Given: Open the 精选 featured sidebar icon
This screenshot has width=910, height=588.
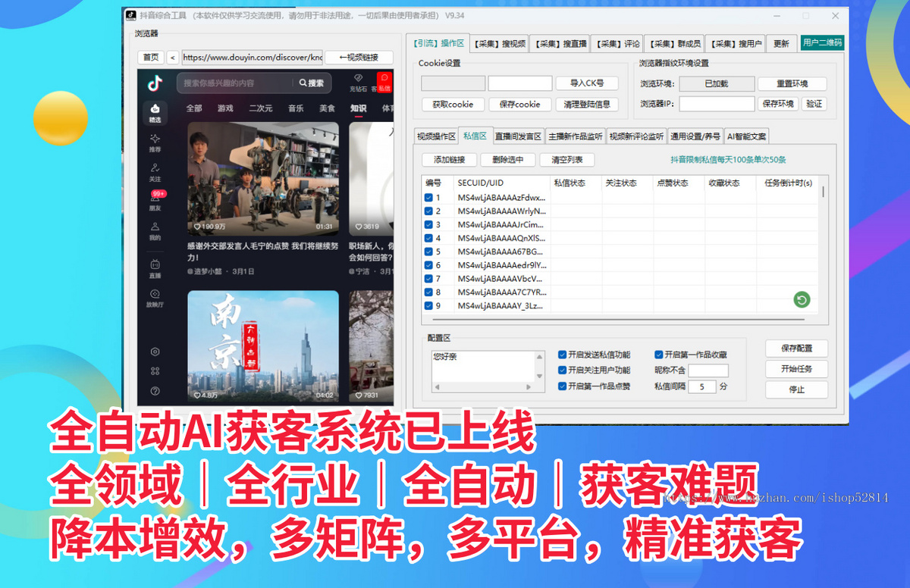Looking at the screenshot, I should point(155,113).
